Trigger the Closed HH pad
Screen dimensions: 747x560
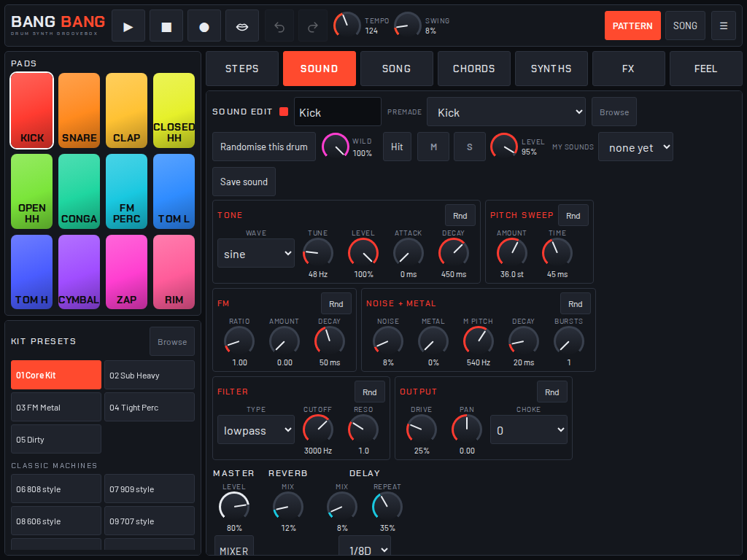click(x=174, y=111)
